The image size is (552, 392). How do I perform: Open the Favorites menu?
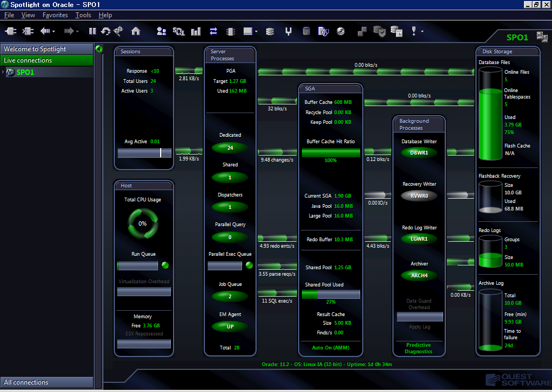(x=56, y=15)
